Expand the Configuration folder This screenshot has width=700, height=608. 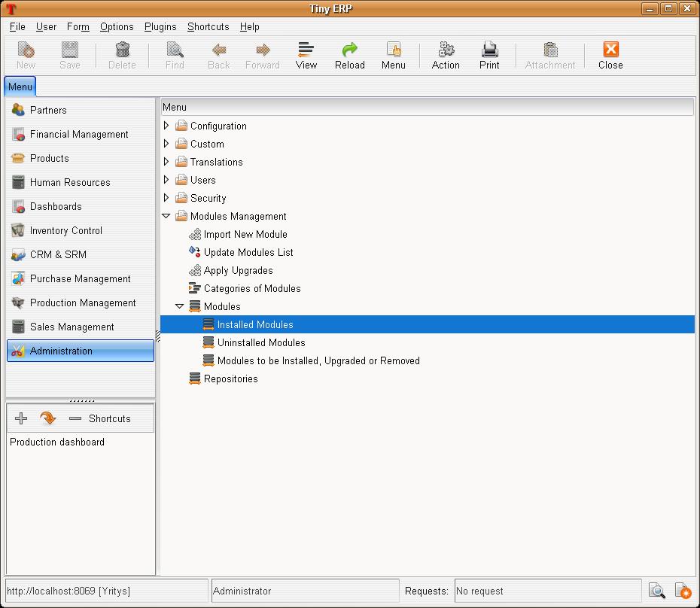click(x=166, y=126)
